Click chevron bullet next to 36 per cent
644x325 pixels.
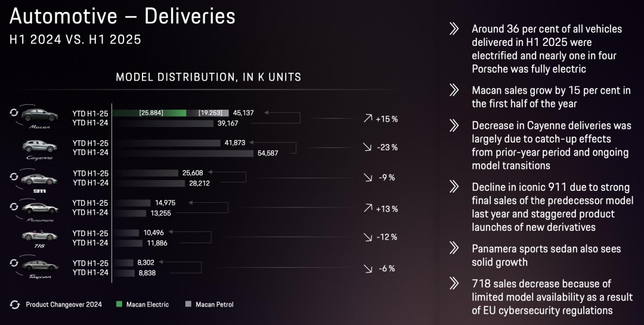[454, 29]
